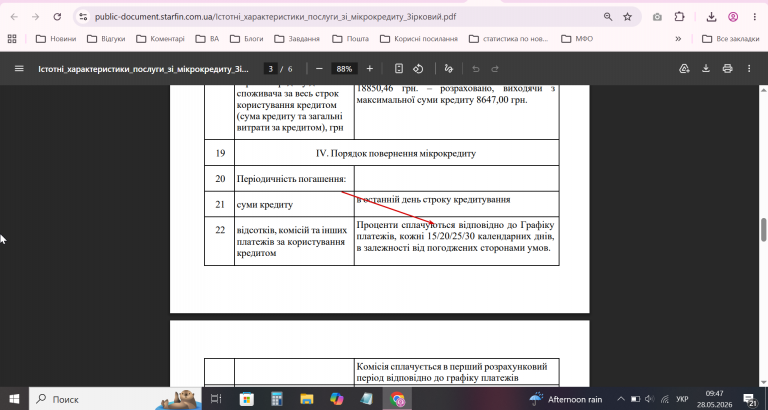Open File Explorer from taskbar
This screenshot has height=410, width=768.
point(307,399)
